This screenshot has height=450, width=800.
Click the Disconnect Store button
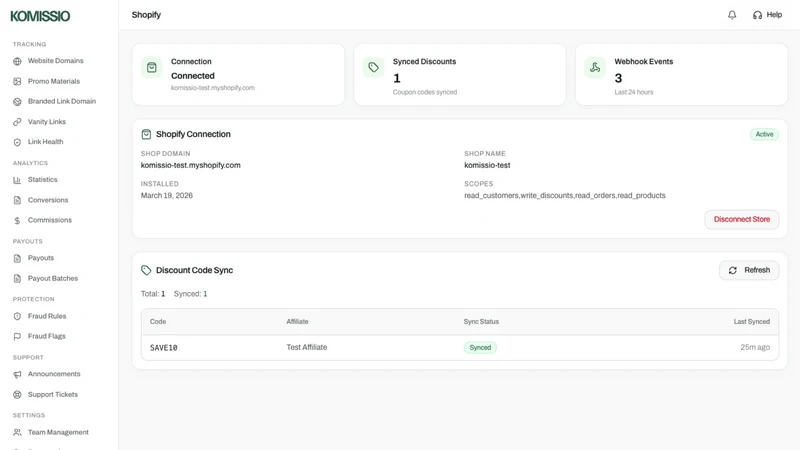(742, 219)
